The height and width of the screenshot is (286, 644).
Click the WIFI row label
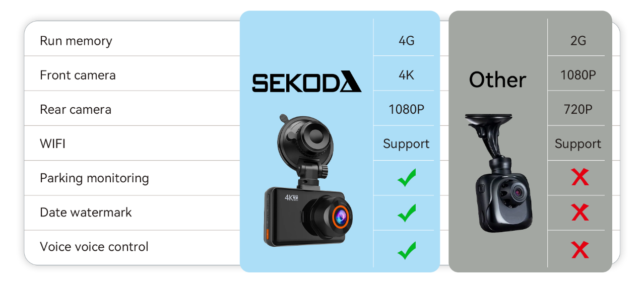pos(52,144)
